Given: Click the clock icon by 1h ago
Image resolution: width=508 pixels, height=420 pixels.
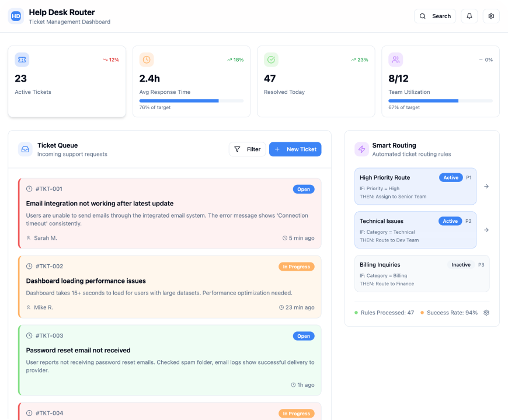Looking at the screenshot, I should point(293,385).
